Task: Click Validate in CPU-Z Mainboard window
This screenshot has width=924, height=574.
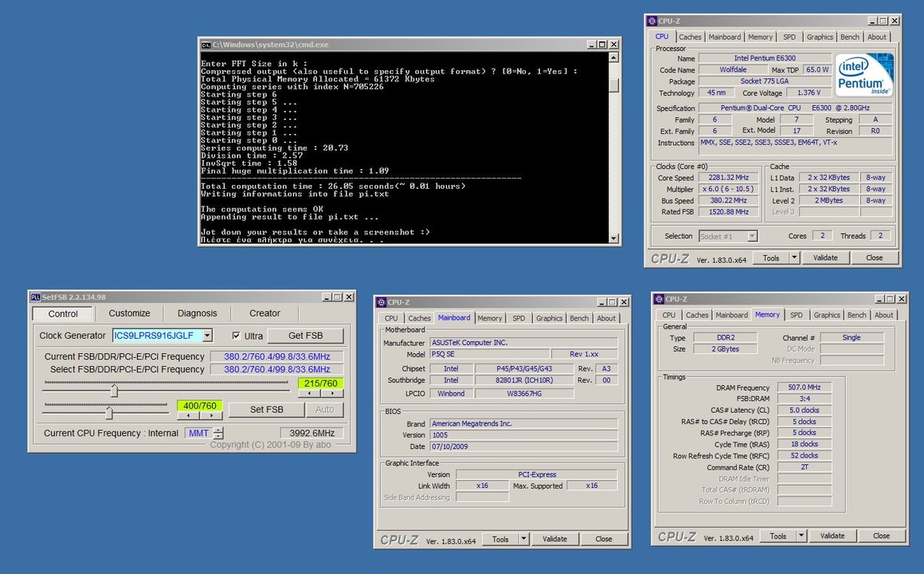Action: [x=554, y=539]
